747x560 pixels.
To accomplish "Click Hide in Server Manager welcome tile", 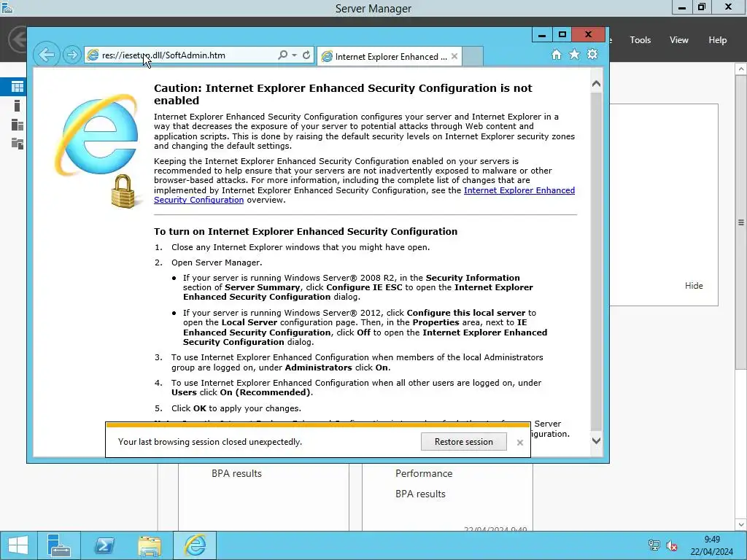I will click(x=694, y=286).
